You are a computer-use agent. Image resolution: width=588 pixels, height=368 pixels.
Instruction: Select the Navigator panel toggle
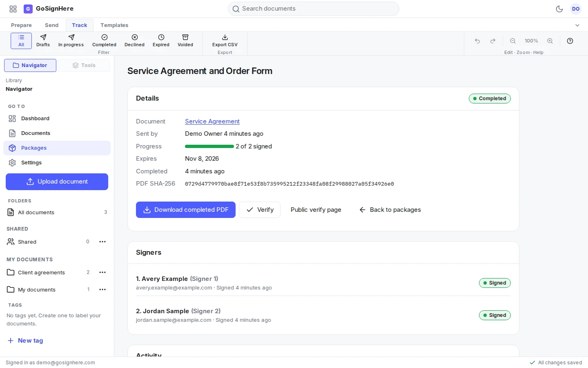pyautogui.click(x=30, y=65)
